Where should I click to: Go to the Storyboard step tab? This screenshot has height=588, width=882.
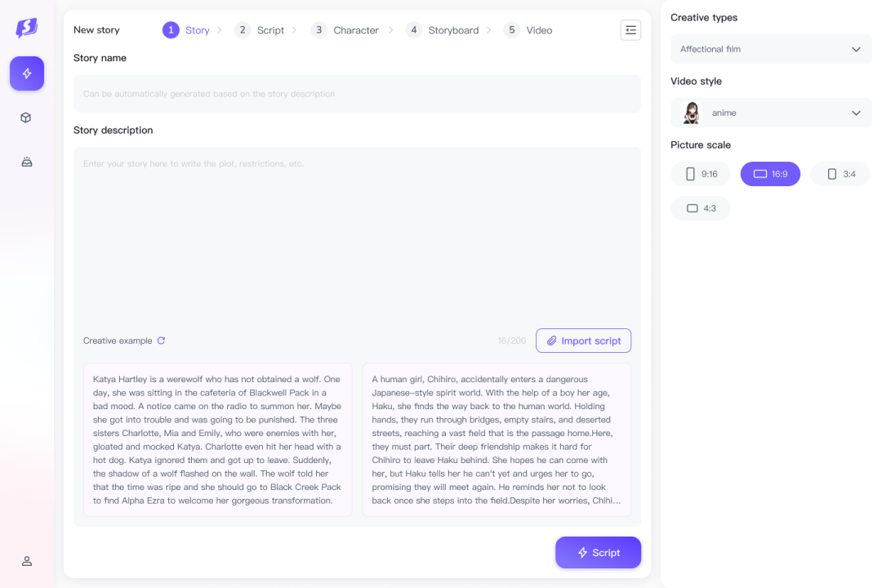pos(443,30)
